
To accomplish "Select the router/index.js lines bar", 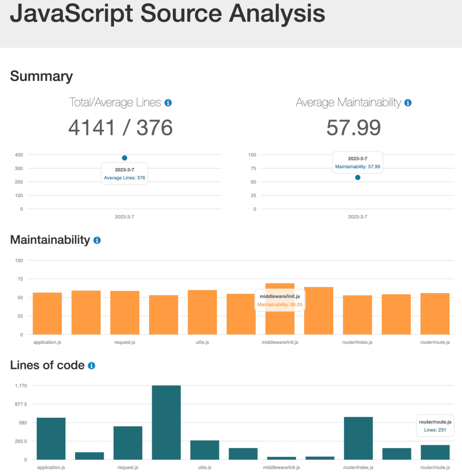I will click(x=358, y=439).
